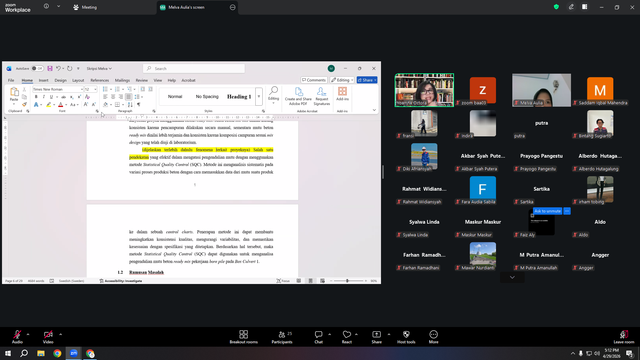640x360 pixels.
Task: Open the Add-ins icon in Word
Action: click(x=342, y=94)
